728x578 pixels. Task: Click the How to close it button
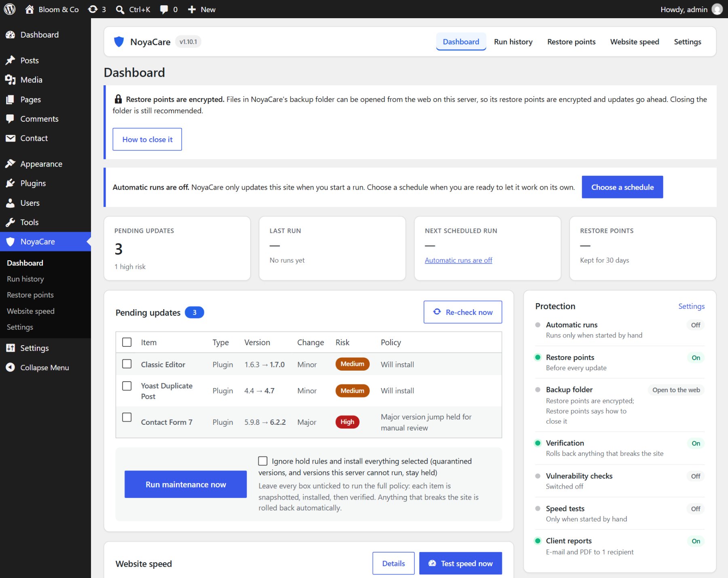(x=147, y=139)
